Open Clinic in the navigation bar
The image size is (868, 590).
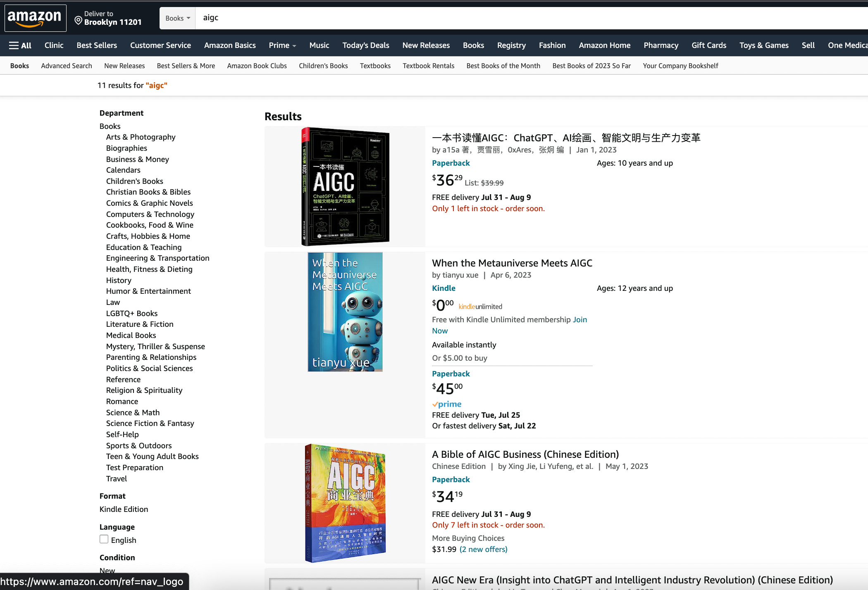[x=54, y=45]
